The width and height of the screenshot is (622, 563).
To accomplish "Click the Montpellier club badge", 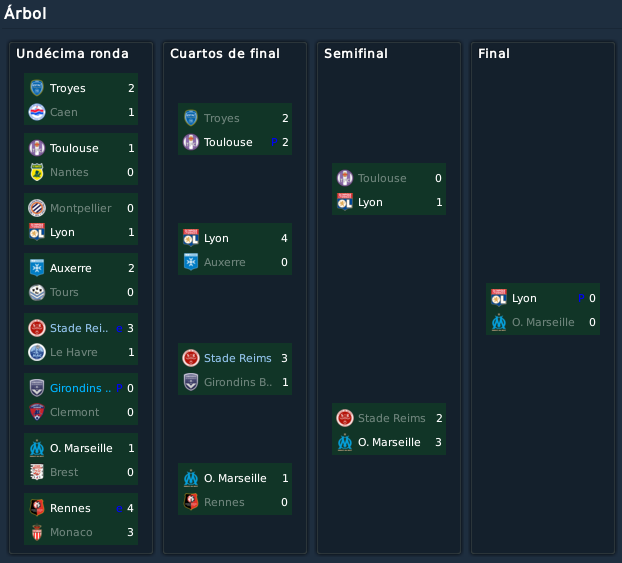I will tap(37, 208).
